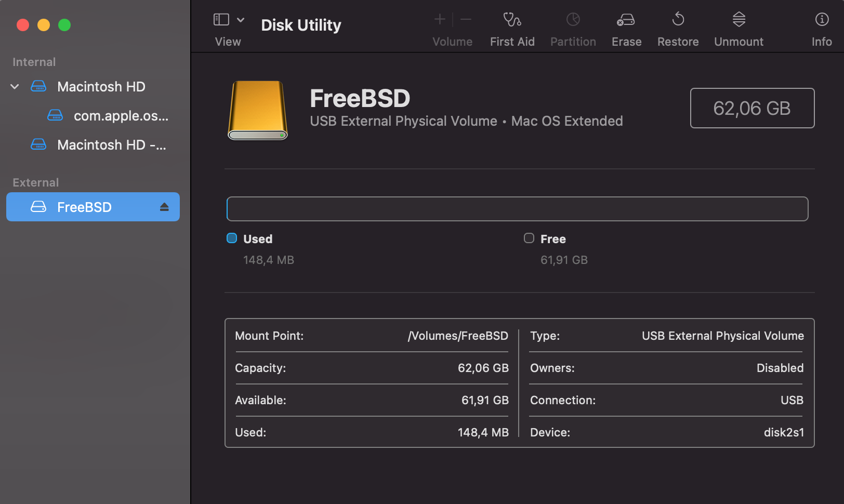This screenshot has height=504, width=844.
Task: Click the FreeBSD sidebar drive icon
Action: [x=38, y=207]
